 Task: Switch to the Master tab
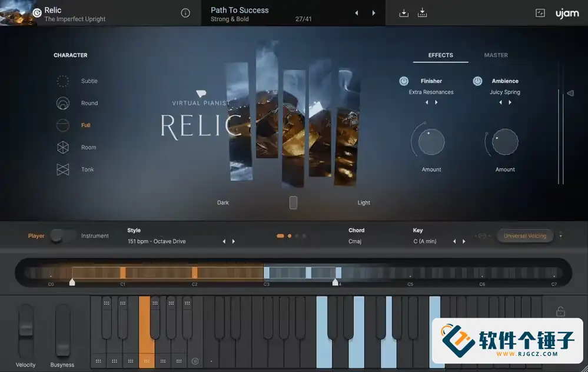tap(496, 55)
